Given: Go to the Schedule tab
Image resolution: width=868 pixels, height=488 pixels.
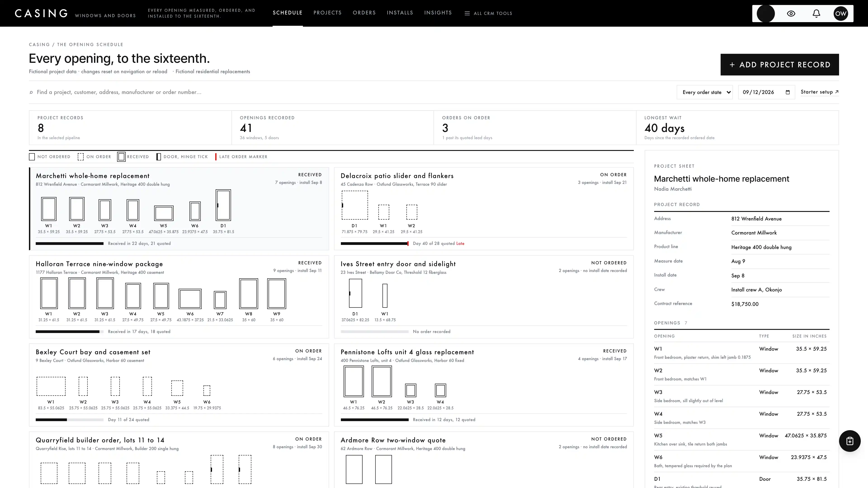Looking at the screenshot, I should 288,13.
